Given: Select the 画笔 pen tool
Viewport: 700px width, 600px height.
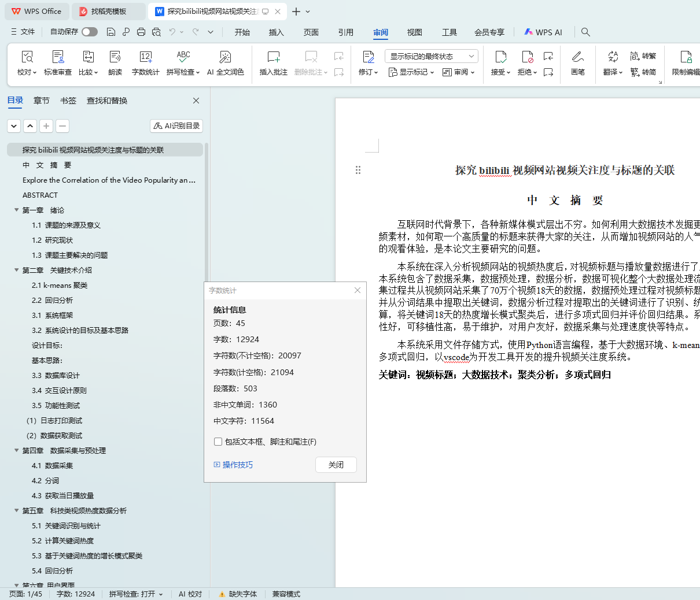Looking at the screenshot, I should [x=577, y=57].
